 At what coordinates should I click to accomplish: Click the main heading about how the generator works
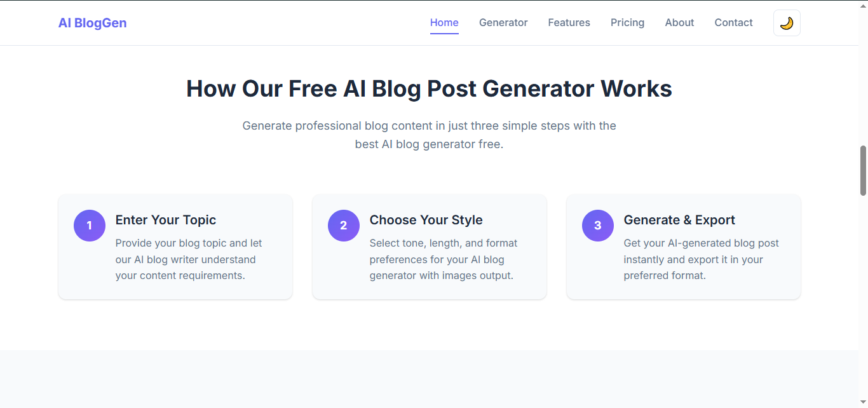429,88
